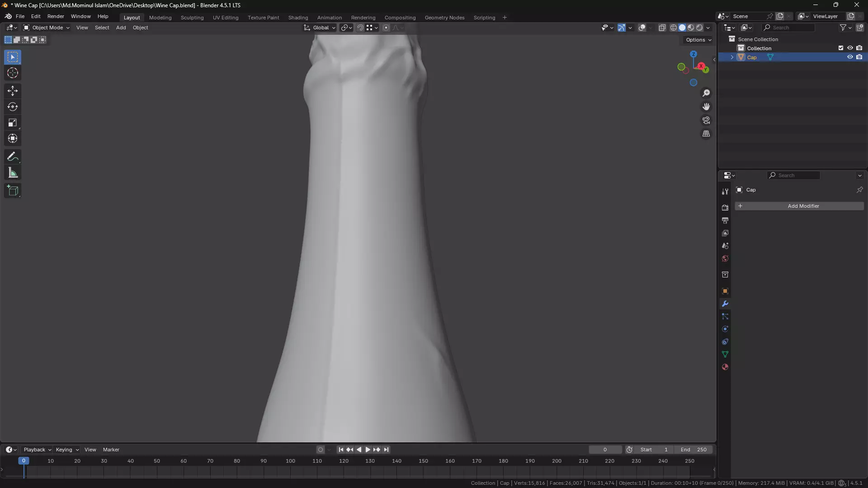The width and height of the screenshot is (868, 488).
Task: Open the Tool properties tab
Action: click(725, 192)
